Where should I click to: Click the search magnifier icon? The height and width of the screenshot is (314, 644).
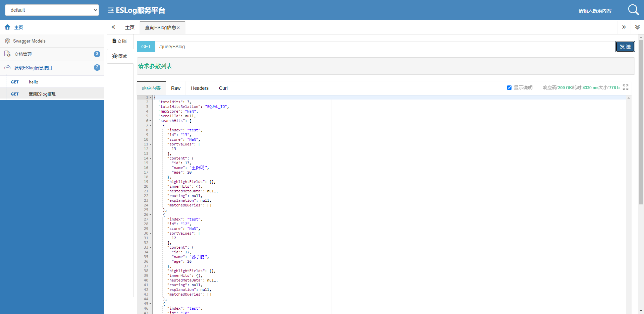(633, 10)
